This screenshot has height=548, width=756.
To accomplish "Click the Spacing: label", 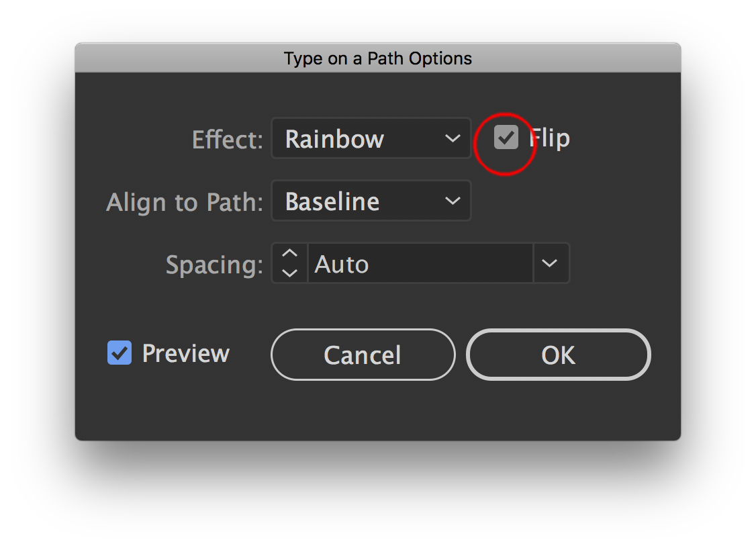I will tap(214, 265).
